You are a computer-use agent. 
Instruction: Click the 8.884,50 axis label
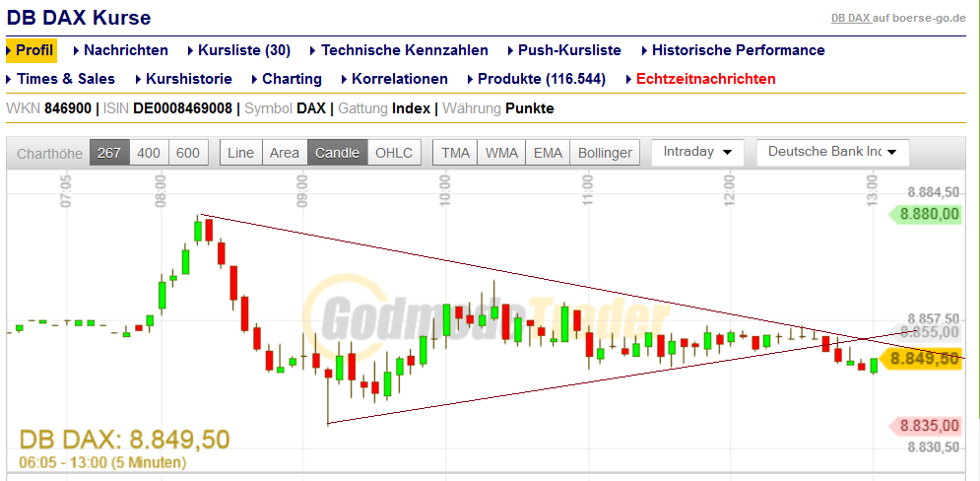pos(933,192)
